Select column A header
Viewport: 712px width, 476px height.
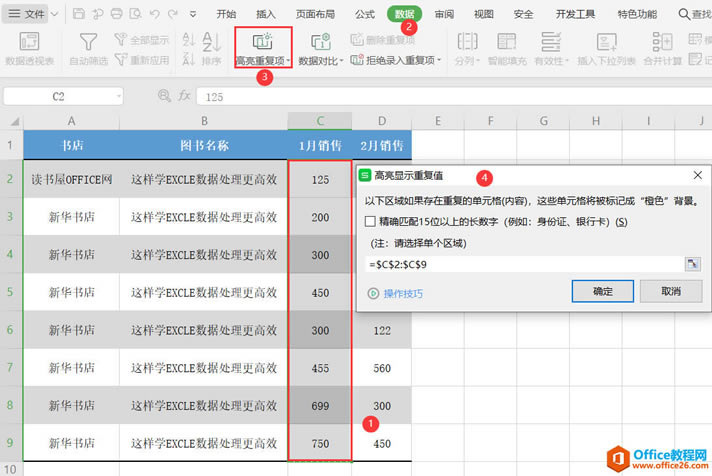tap(71, 121)
